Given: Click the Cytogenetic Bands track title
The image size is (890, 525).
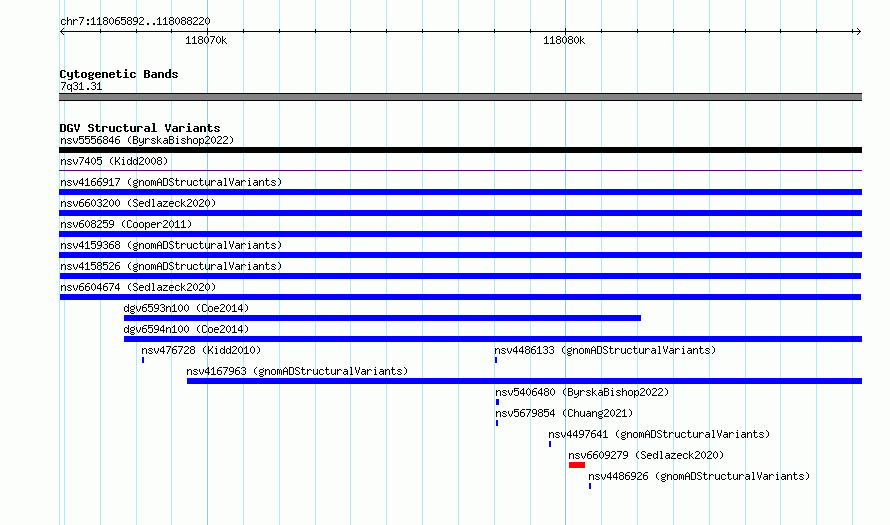Looking at the screenshot, I should (119, 74).
